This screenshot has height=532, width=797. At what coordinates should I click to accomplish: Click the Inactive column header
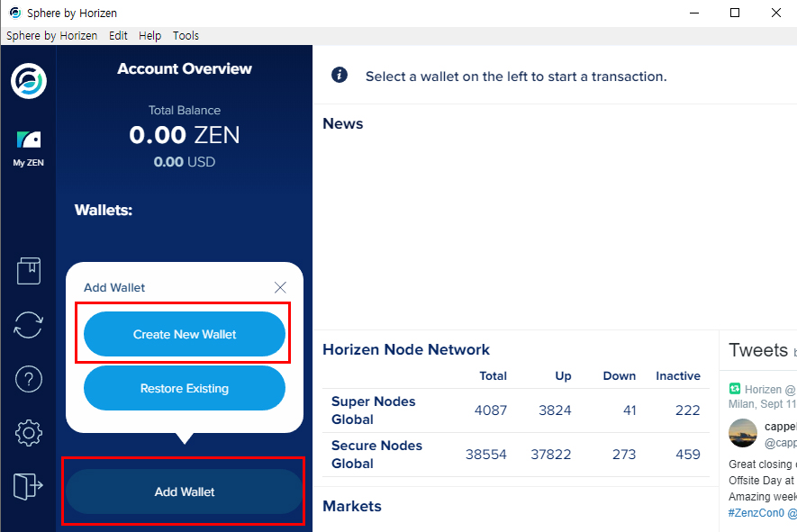[x=678, y=376]
